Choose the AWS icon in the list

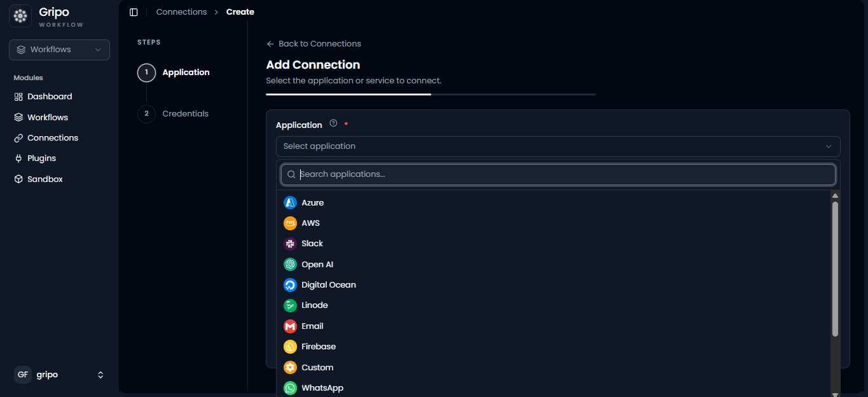point(290,223)
